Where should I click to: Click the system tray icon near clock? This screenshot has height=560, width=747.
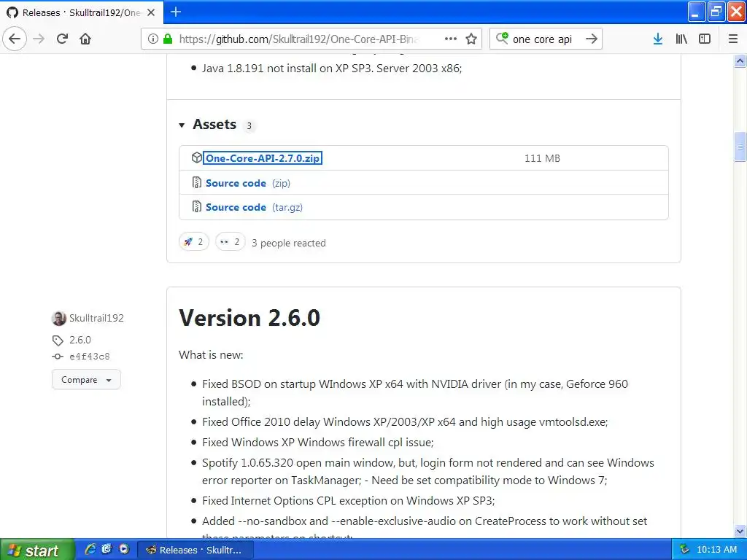pyautogui.click(x=684, y=550)
